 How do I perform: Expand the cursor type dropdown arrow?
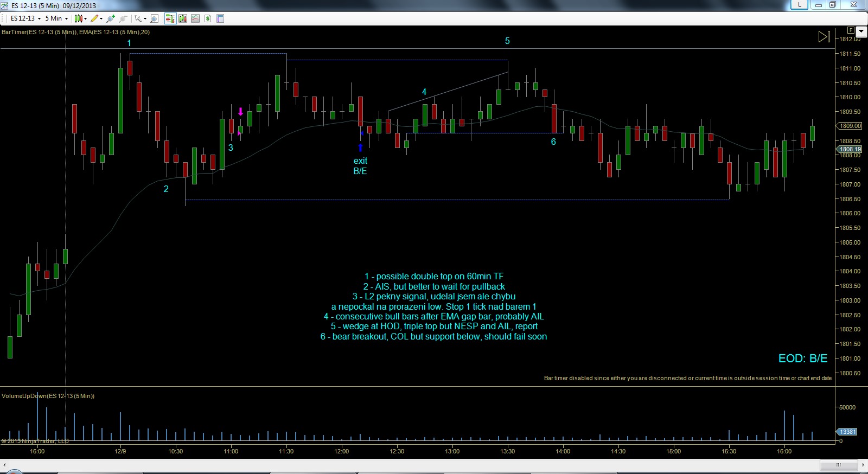tap(145, 18)
